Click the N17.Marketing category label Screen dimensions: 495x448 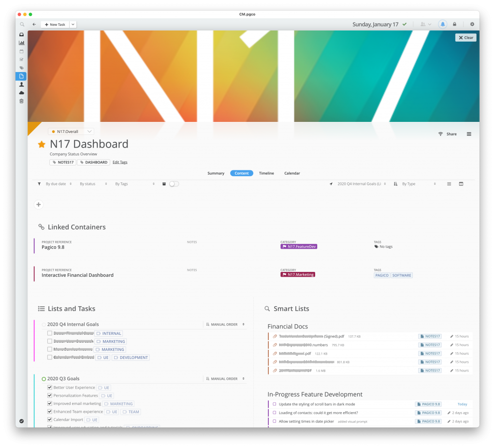pyautogui.click(x=298, y=274)
